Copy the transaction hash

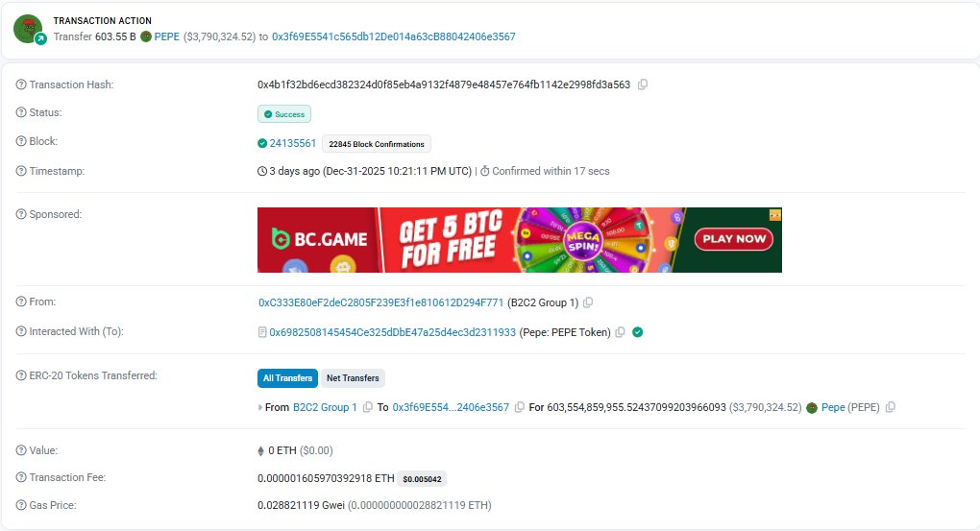tap(643, 84)
